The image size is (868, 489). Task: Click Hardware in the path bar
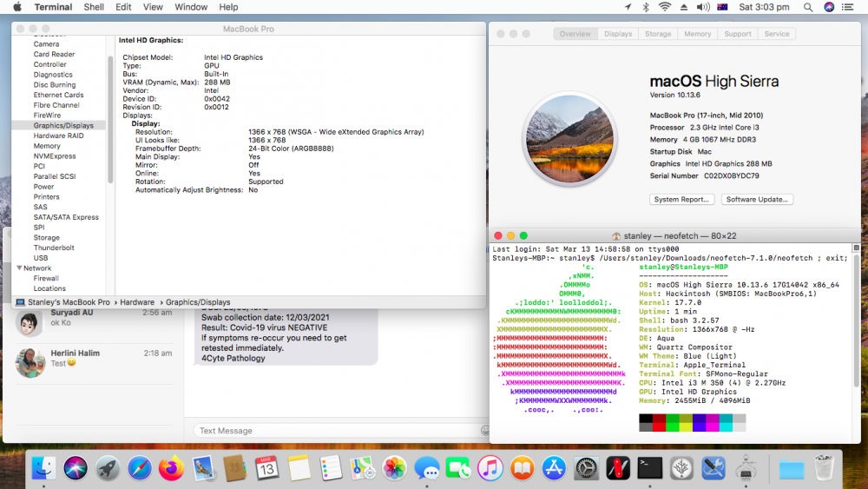(137, 302)
